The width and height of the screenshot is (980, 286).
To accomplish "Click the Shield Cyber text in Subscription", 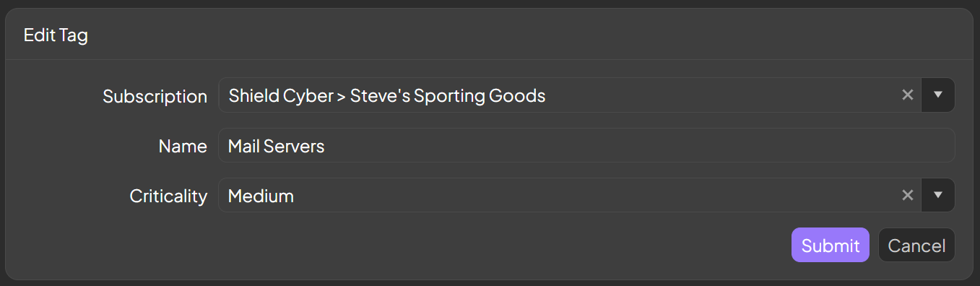I will (x=281, y=95).
